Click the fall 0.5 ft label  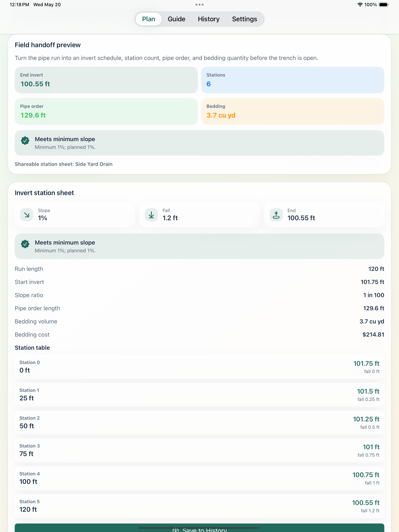(x=370, y=427)
